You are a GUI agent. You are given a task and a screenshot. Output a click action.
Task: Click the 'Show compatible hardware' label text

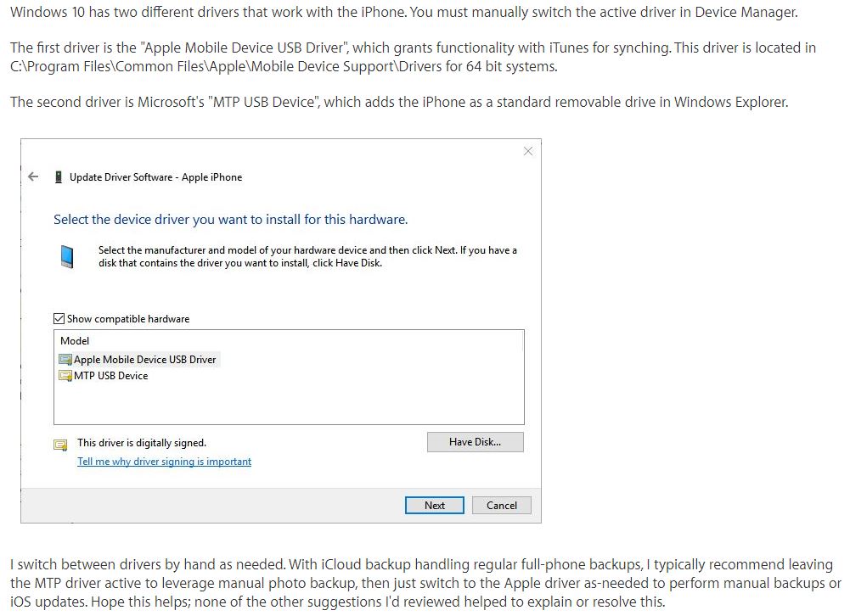coord(128,319)
